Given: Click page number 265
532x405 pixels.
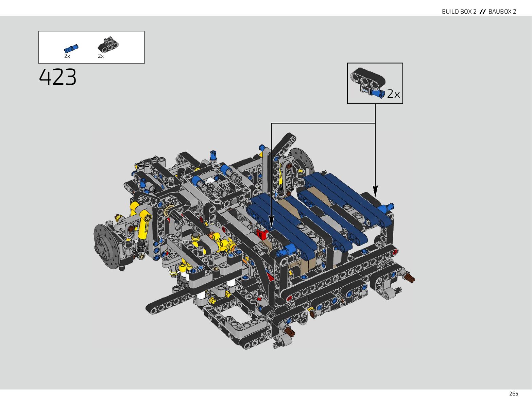Looking at the screenshot, I should click(513, 393).
